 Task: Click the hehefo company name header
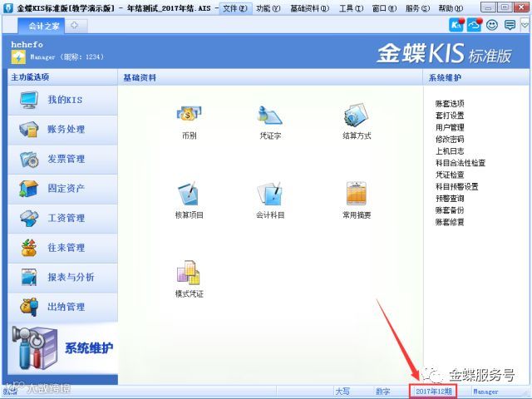tap(27, 44)
